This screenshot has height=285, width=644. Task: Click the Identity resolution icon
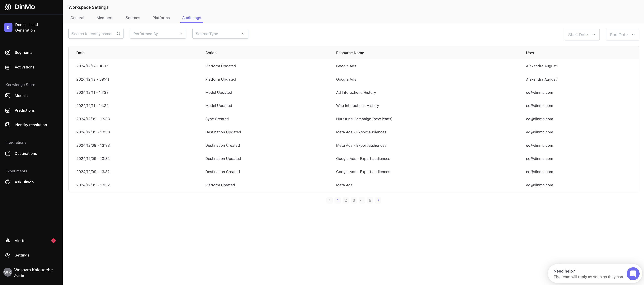[8, 125]
